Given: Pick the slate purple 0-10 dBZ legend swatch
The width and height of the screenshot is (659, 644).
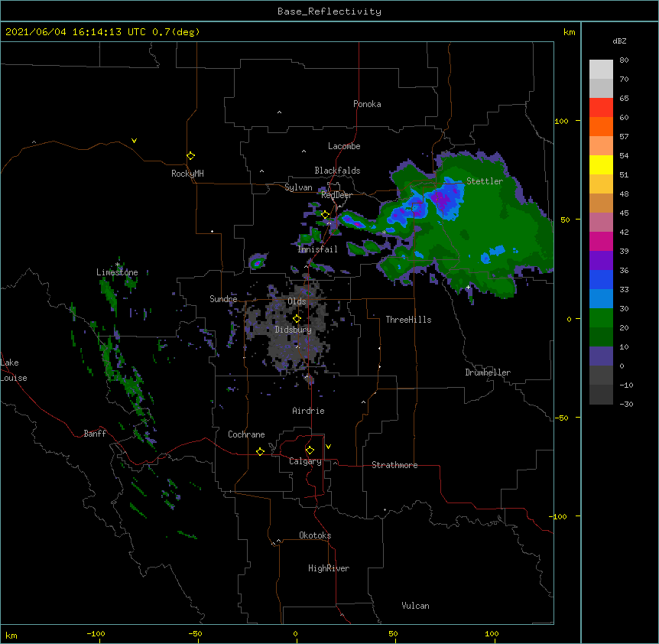Looking at the screenshot, I should [x=601, y=356].
